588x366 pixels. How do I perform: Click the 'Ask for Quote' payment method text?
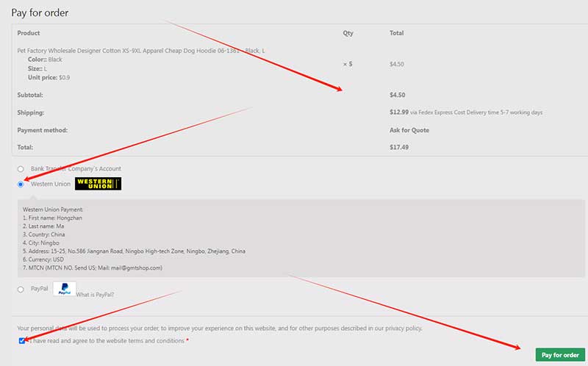click(409, 130)
